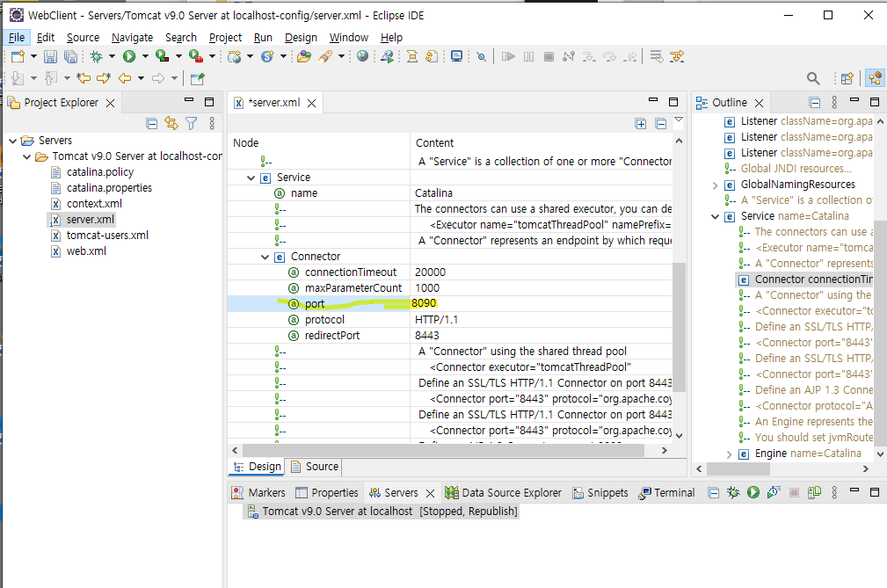Collapse Service name=Catalina in Outline
887x588 pixels.
click(x=715, y=216)
